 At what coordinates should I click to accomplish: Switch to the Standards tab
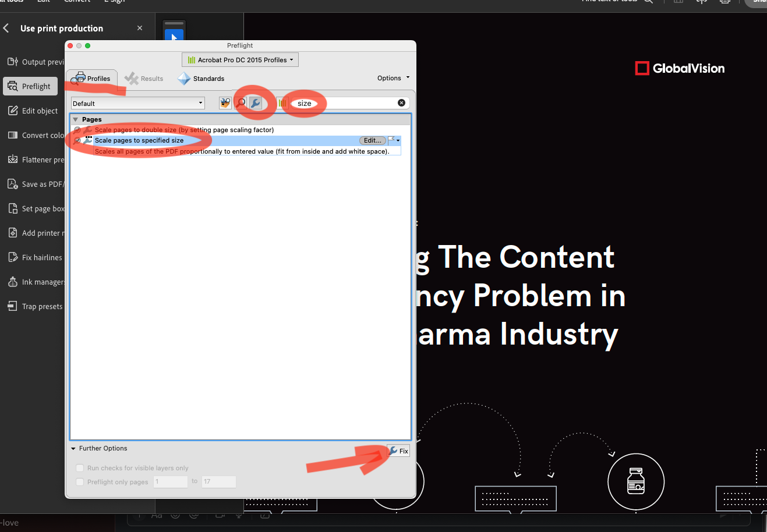[x=202, y=79]
